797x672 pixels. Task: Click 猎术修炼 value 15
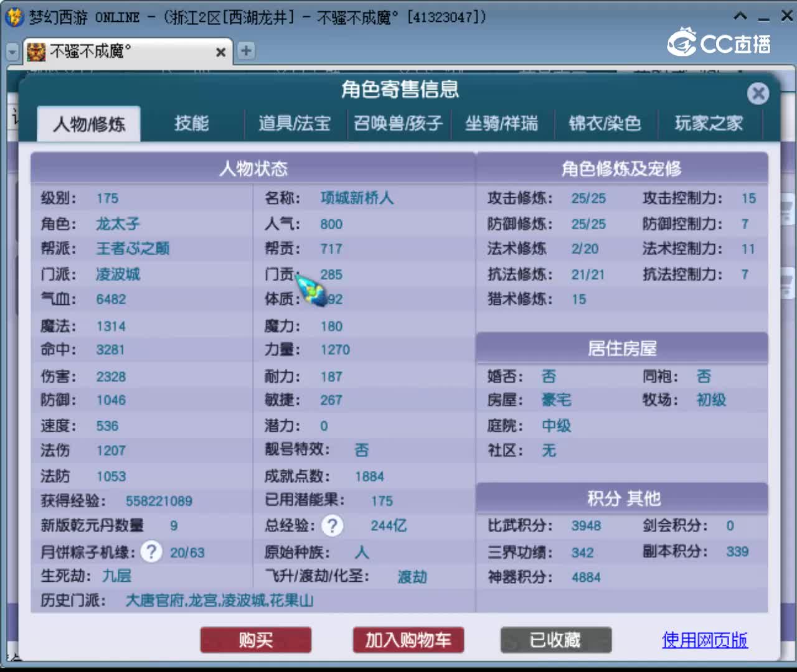(579, 299)
